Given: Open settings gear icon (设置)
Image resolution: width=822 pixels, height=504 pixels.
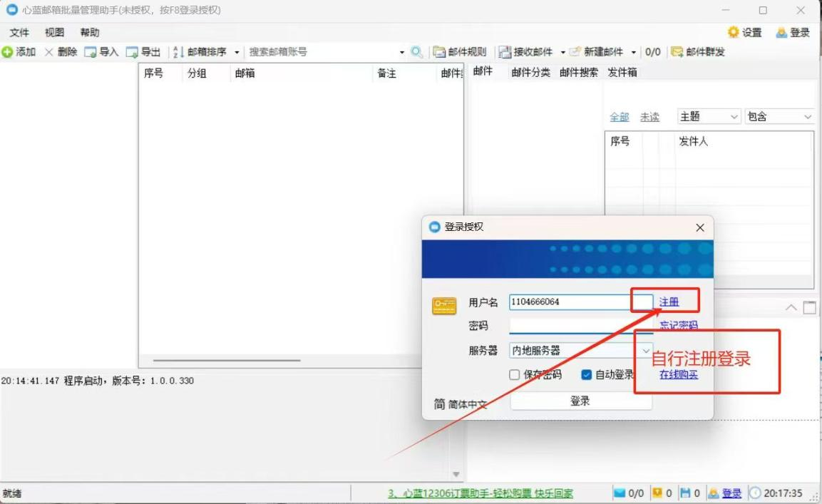Looking at the screenshot, I should (734, 32).
